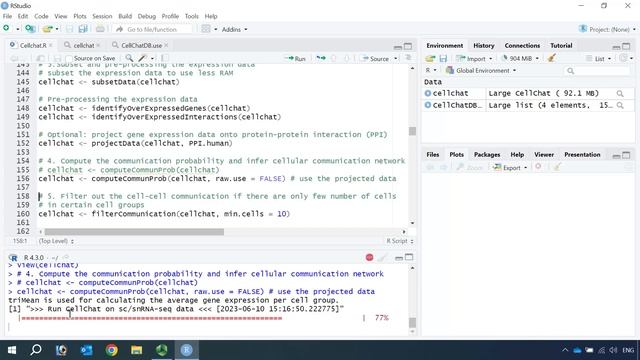
Task: Open File Explorer from taskbar
Action: [x=136, y=350]
